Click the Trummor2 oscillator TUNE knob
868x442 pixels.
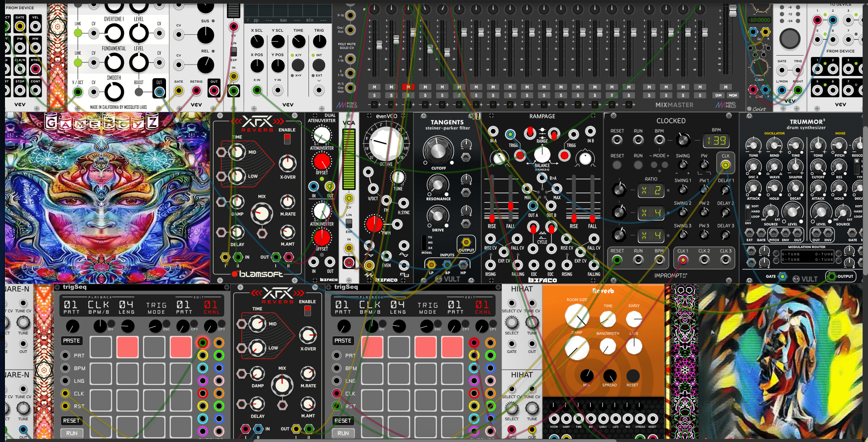coord(753,145)
